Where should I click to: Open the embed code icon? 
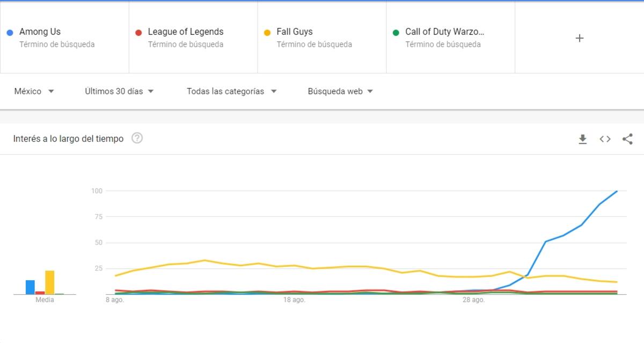pyautogui.click(x=605, y=139)
